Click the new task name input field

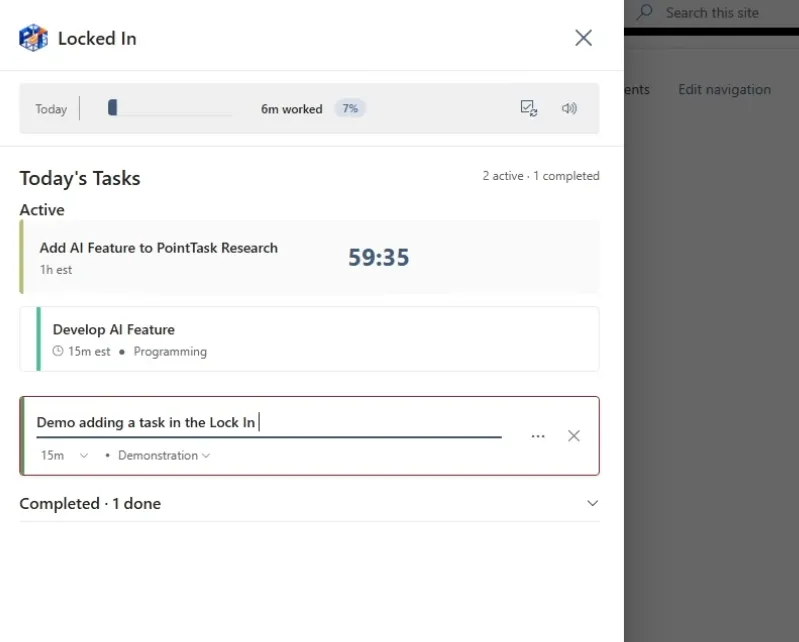[269, 423]
